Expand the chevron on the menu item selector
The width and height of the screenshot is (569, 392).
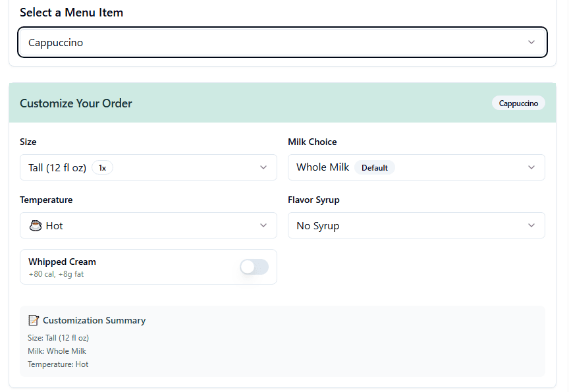pos(531,42)
